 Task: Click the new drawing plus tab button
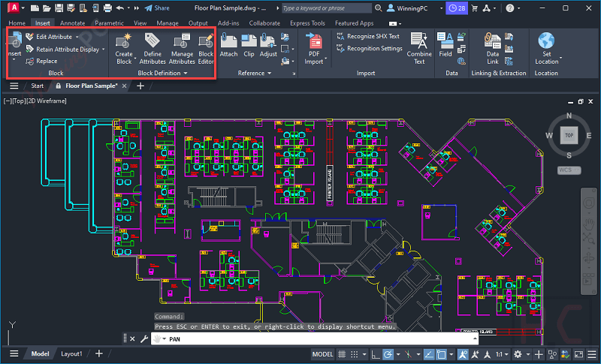(140, 86)
